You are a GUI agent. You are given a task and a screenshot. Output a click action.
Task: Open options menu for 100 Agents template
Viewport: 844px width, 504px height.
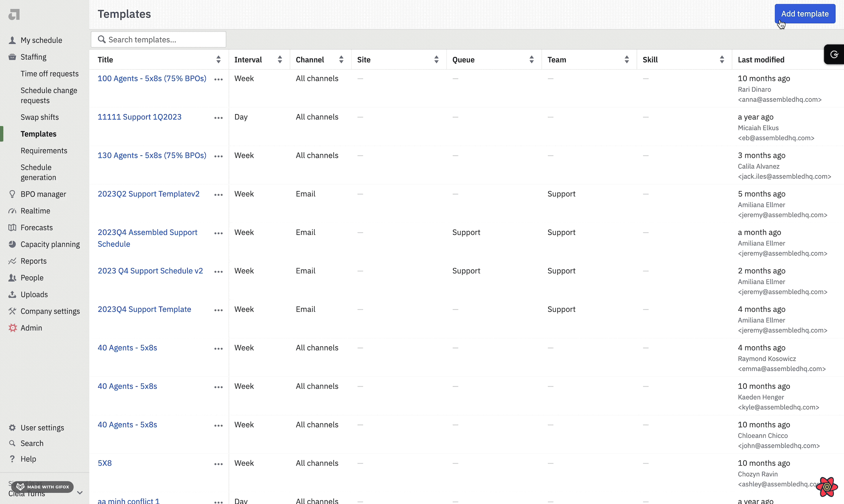click(x=218, y=79)
